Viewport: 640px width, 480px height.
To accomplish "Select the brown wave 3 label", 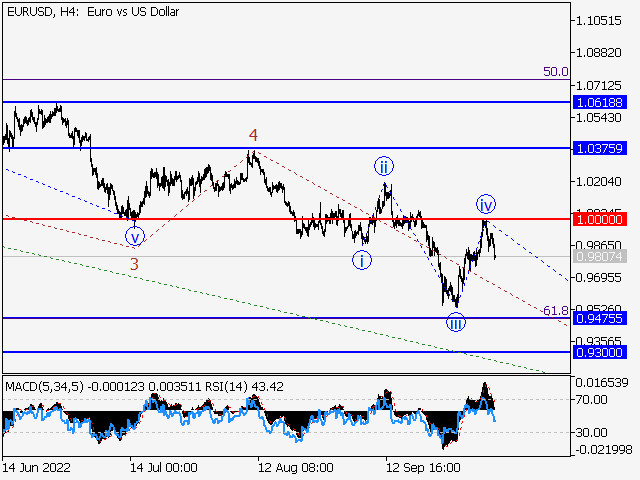I will click(x=134, y=264).
